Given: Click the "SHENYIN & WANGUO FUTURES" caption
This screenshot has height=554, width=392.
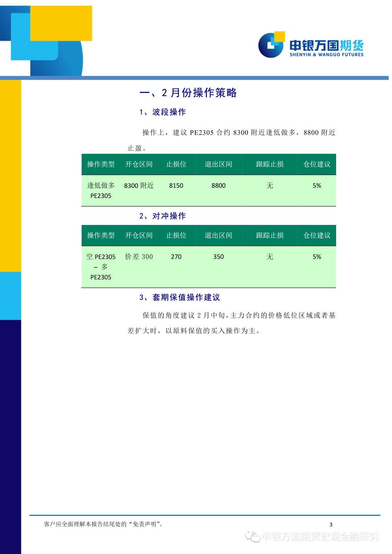Looking at the screenshot, I should pyautogui.click(x=326, y=55).
